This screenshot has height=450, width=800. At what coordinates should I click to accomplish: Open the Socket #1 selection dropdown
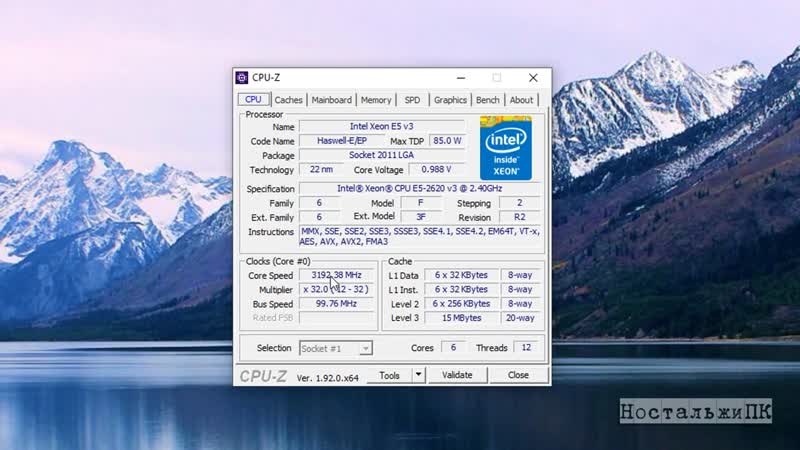pos(336,348)
